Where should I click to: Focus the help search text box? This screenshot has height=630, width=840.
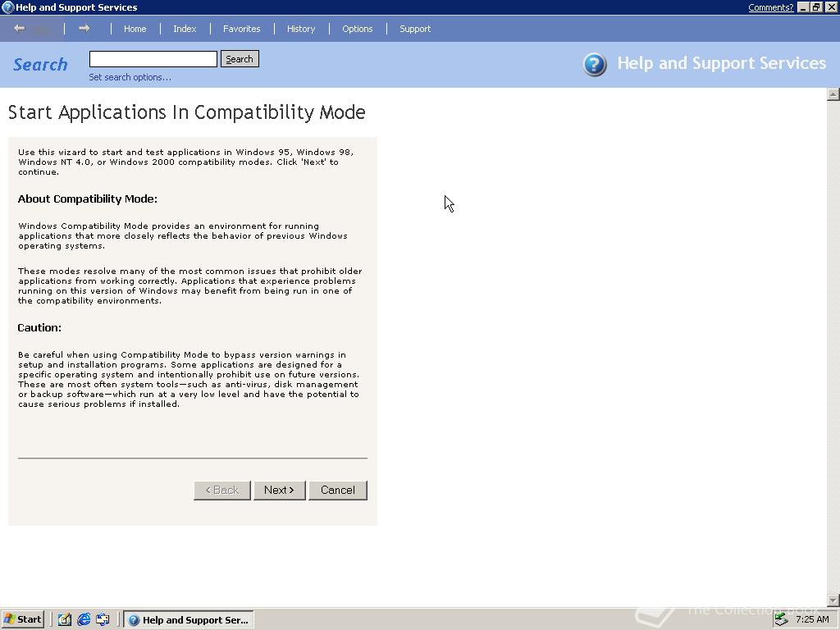point(153,59)
